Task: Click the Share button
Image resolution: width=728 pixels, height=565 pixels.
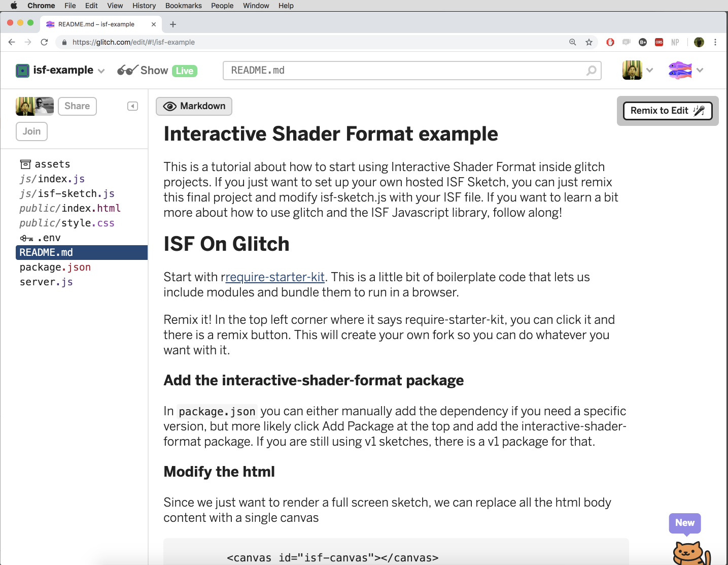Action: click(x=77, y=106)
